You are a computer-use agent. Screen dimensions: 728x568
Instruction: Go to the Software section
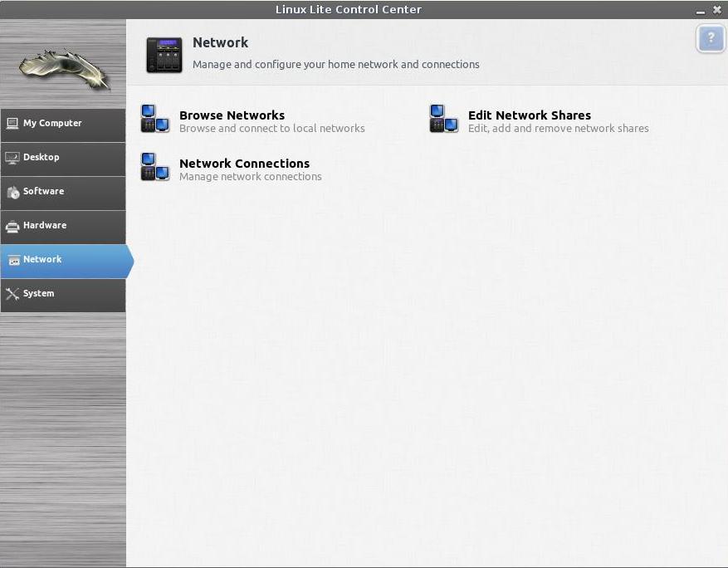coord(63,193)
